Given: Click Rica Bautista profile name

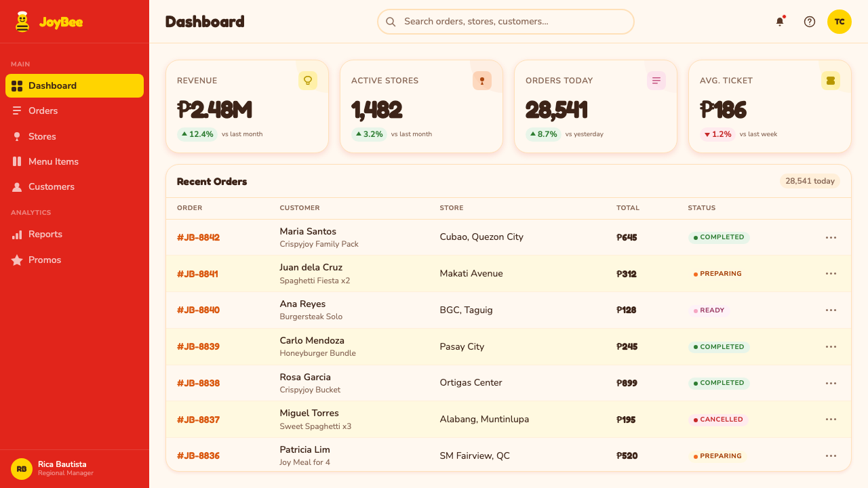Looking at the screenshot, I should tap(62, 464).
